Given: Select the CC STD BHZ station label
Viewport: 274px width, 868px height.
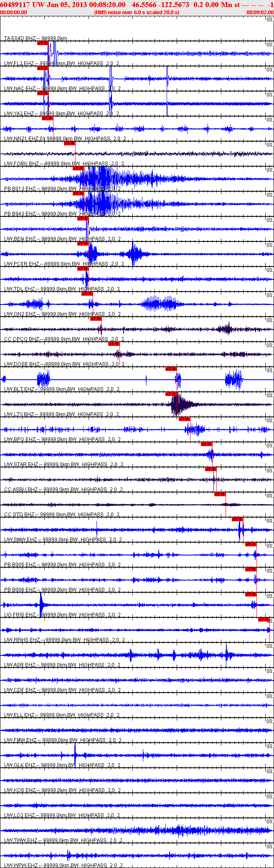Looking at the screenshot, I should (x=20, y=515).
